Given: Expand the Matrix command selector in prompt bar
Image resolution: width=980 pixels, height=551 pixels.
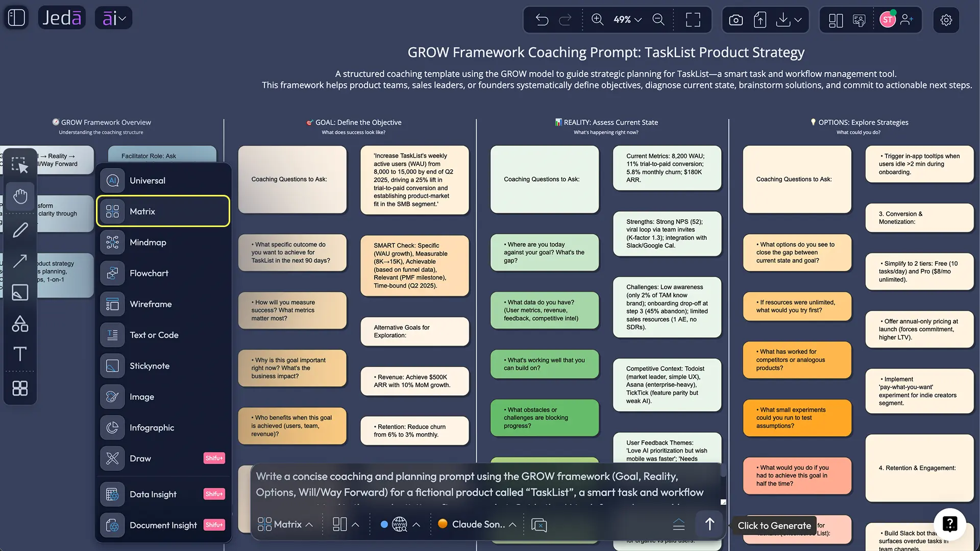Looking at the screenshot, I should (285, 524).
